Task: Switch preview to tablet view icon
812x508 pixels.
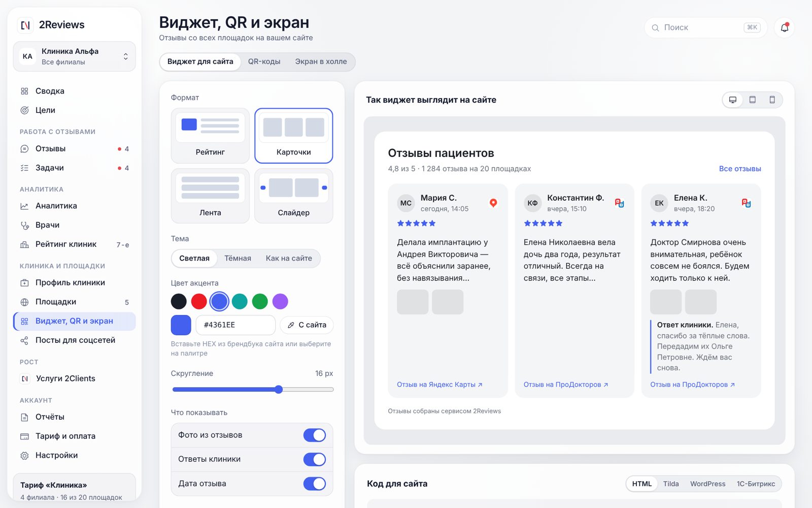Action: pos(753,100)
